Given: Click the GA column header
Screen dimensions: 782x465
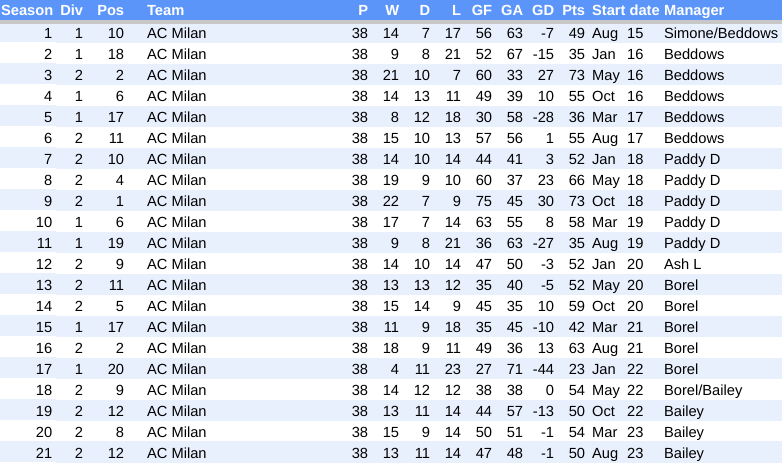Looking at the screenshot, I should click(x=512, y=10).
